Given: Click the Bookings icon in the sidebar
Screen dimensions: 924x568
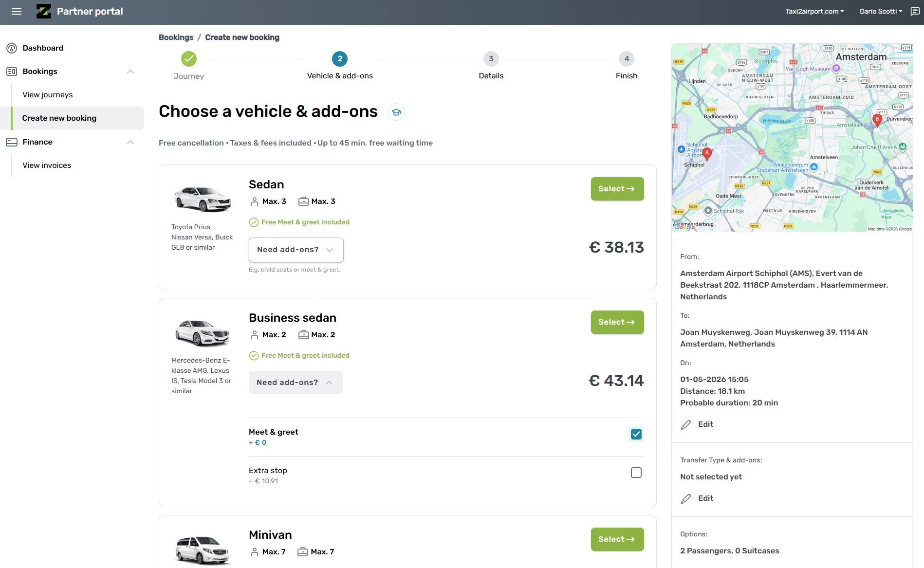Looking at the screenshot, I should click(12, 71).
